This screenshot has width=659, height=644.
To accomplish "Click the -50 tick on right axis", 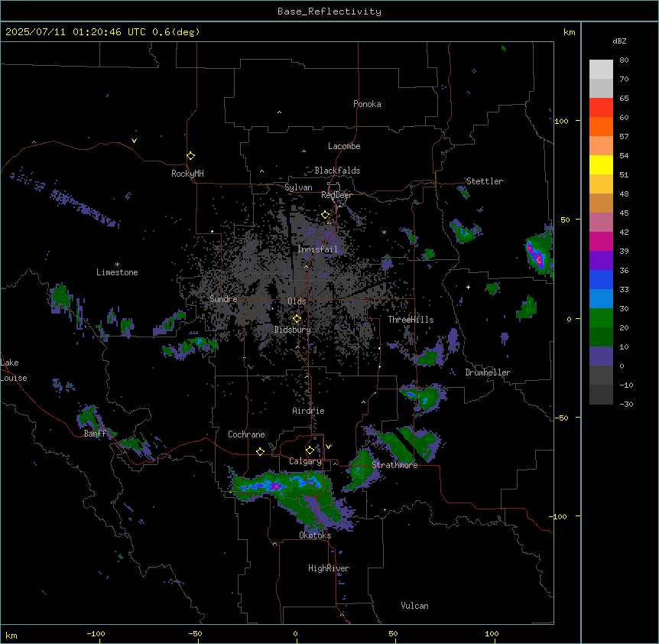I will tap(561, 418).
